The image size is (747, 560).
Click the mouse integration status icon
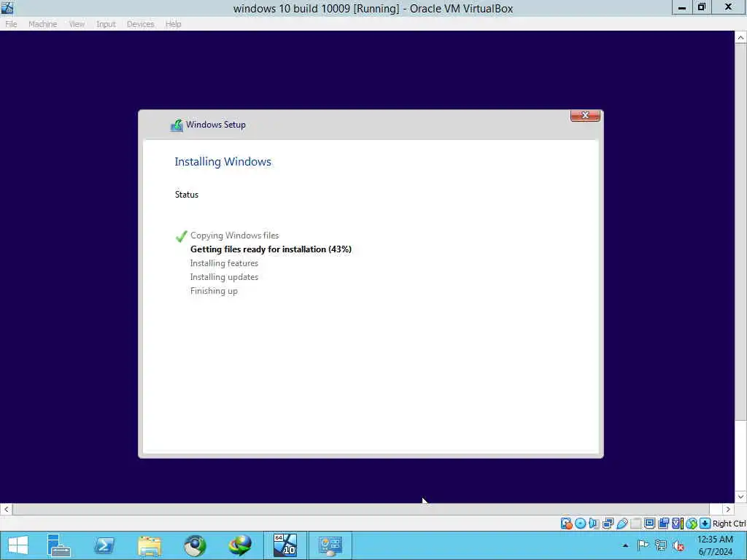(692, 524)
